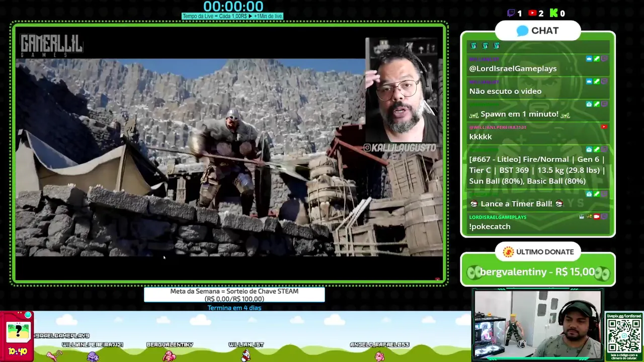
Task: Click the QR code at bottom right
Action: coord(624,336)
